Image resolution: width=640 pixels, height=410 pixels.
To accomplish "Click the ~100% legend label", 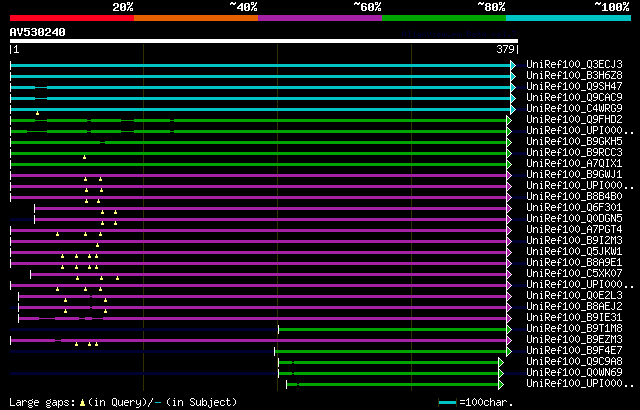I will point(612,7).
